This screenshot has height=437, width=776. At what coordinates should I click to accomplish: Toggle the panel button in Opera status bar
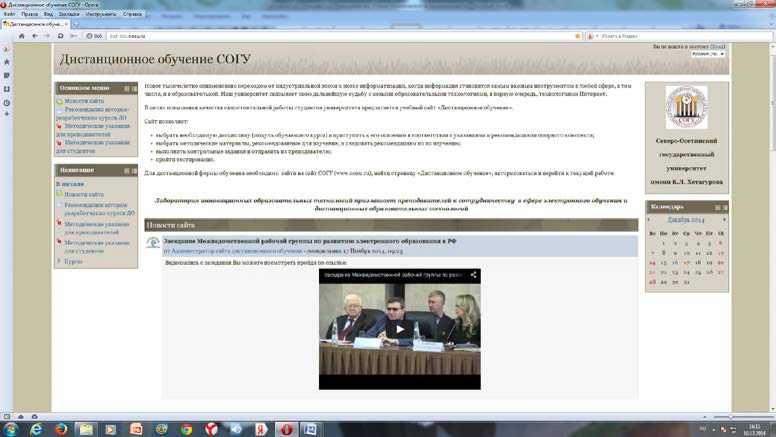tap(6, 417)
